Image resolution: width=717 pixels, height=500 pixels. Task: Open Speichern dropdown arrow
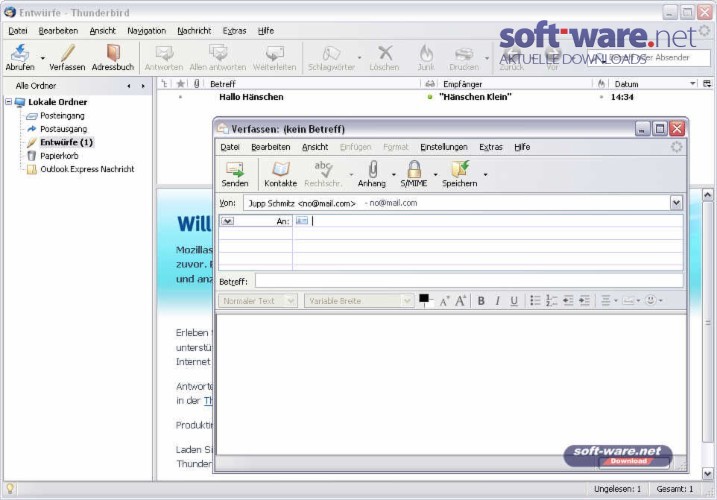[485, 174]
